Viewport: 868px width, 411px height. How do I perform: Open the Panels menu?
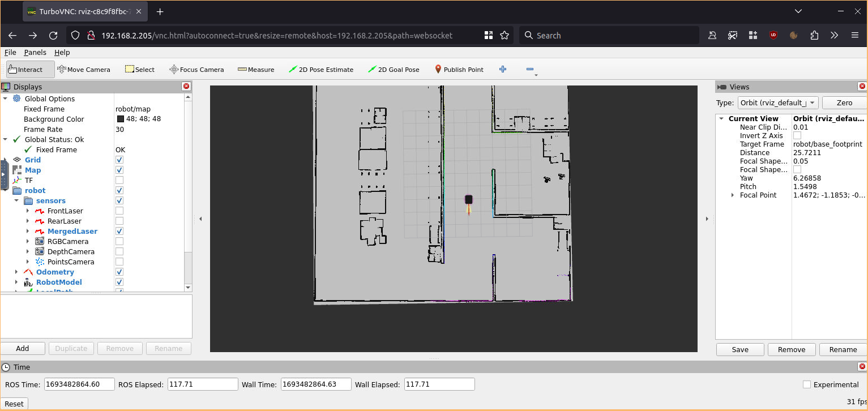tap(35, 52)
